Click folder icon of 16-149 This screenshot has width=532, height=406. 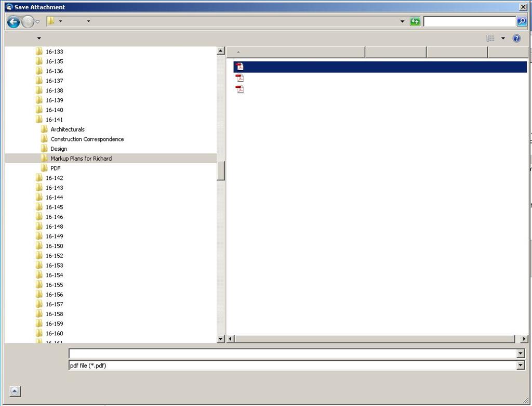tap(39, 236)
